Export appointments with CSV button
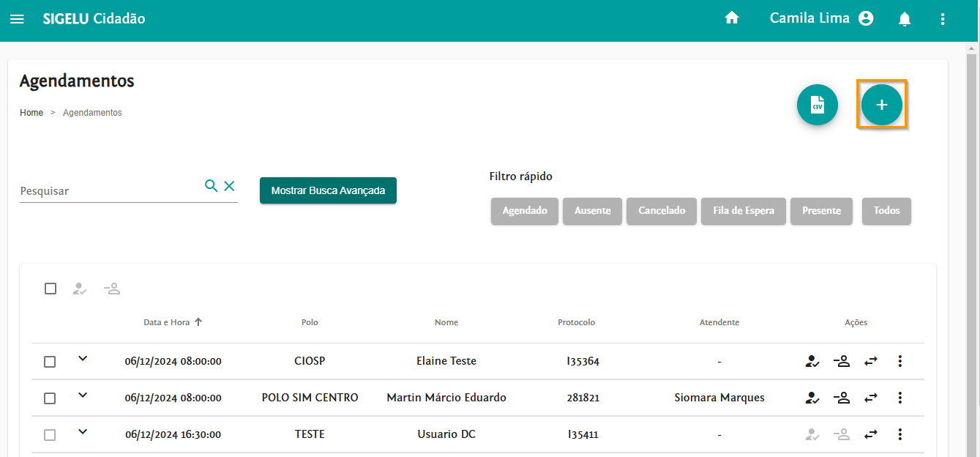 click(817, 105)
